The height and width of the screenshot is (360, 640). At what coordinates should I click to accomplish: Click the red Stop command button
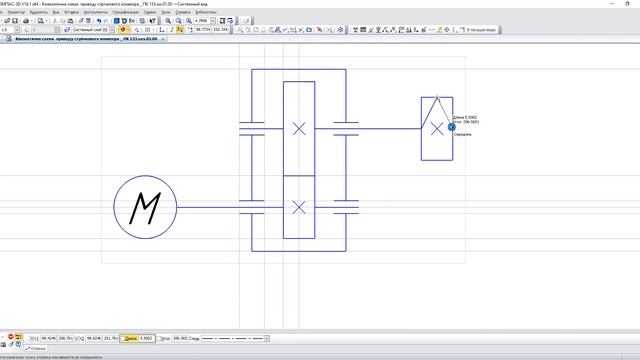point(11,336)
